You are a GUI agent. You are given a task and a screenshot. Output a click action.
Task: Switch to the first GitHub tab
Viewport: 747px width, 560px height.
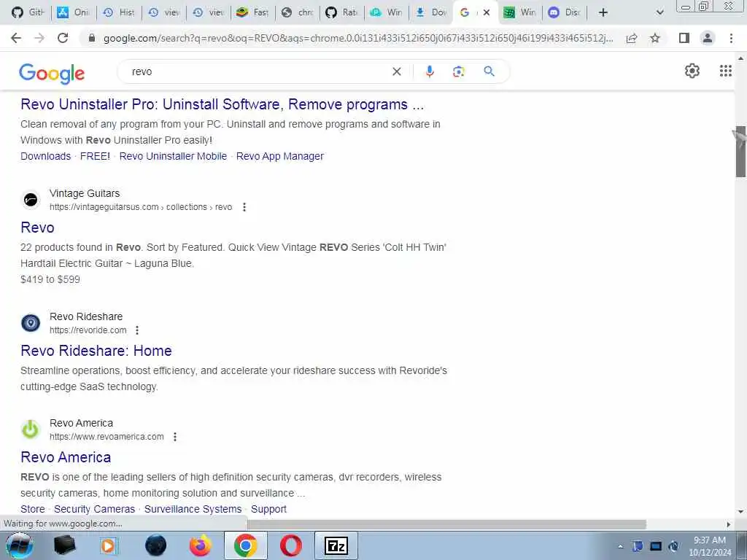[27, 12]
